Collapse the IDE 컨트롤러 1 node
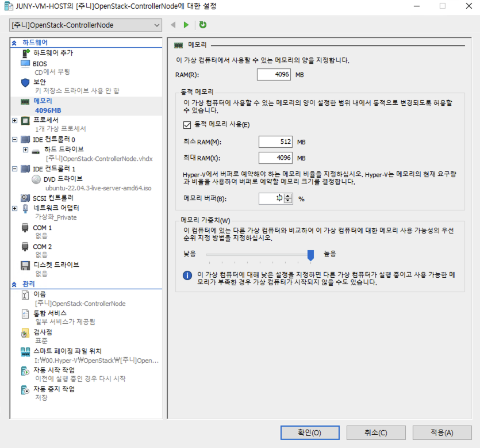This screenshot has height=448, width=480. click(x=14, y=169)
